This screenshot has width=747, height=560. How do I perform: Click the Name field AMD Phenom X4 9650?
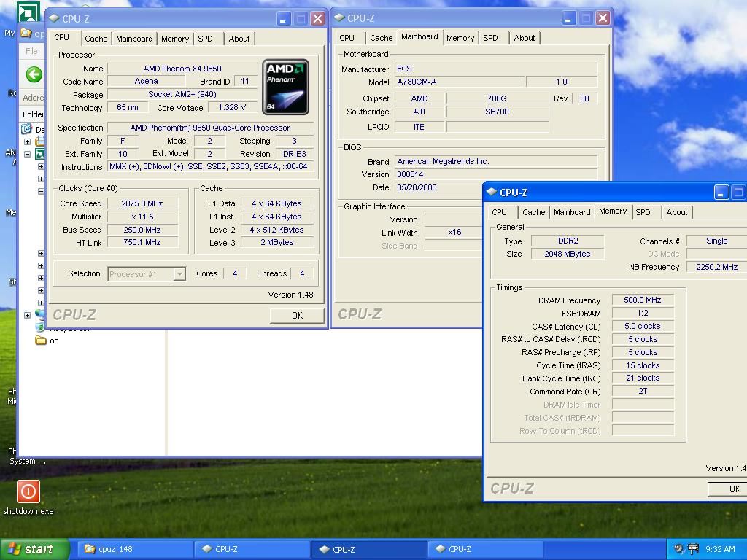pyautogui.click(x=182, y=69)
